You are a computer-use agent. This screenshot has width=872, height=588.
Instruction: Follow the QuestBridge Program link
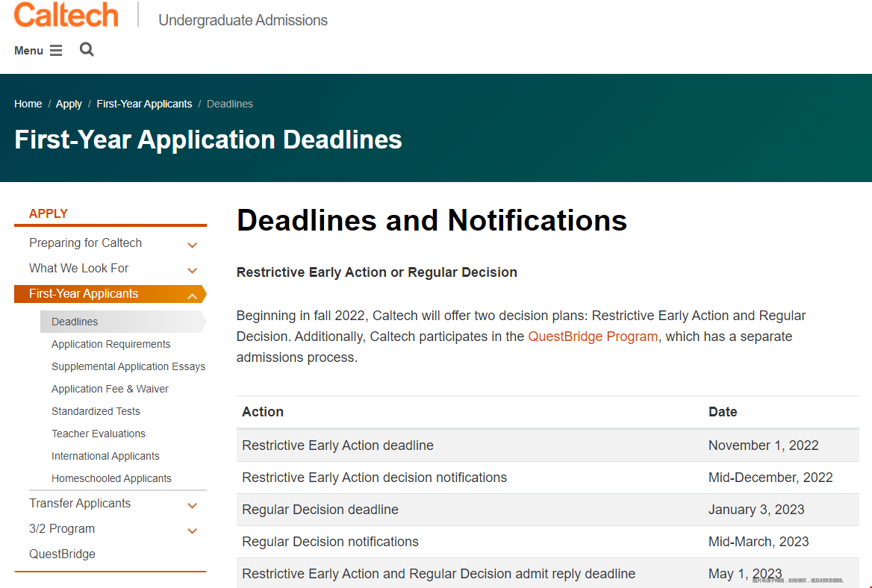tap(593, 337)
